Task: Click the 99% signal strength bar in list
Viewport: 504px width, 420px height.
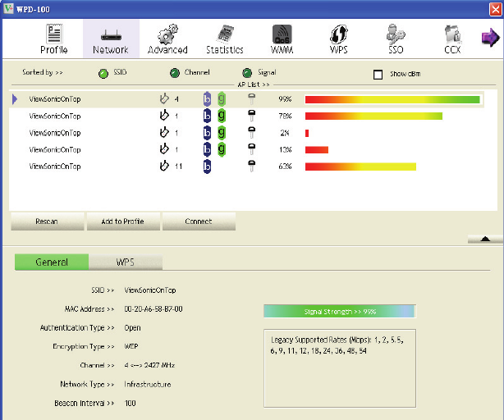Action: (x=392, y=99)
